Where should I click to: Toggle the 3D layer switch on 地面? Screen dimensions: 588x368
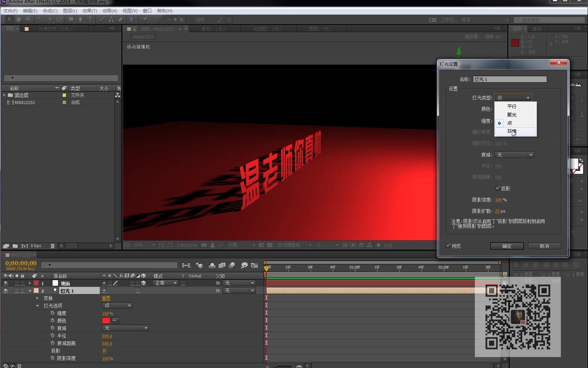coord(144,283)
